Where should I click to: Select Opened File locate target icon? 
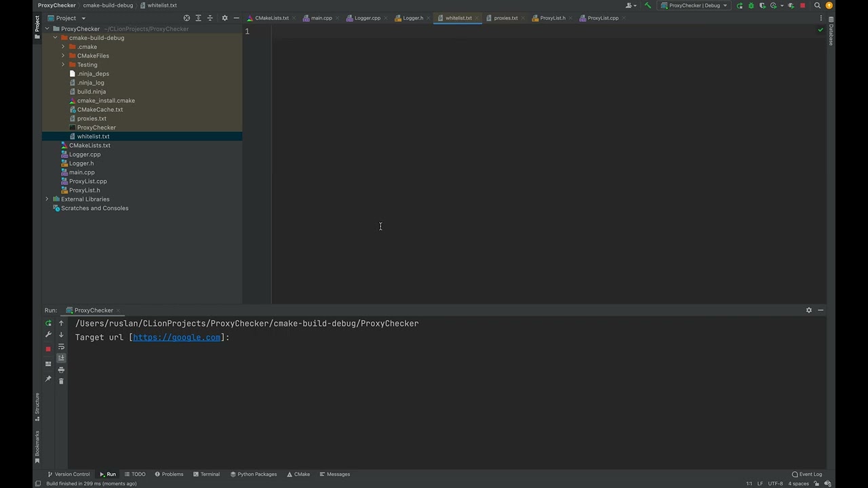click(x=186, y=18)
